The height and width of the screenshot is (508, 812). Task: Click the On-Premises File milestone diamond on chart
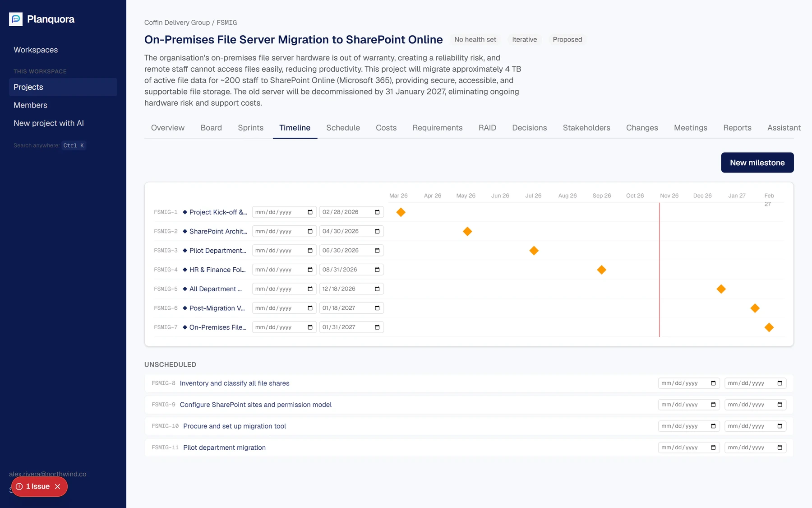769,327
